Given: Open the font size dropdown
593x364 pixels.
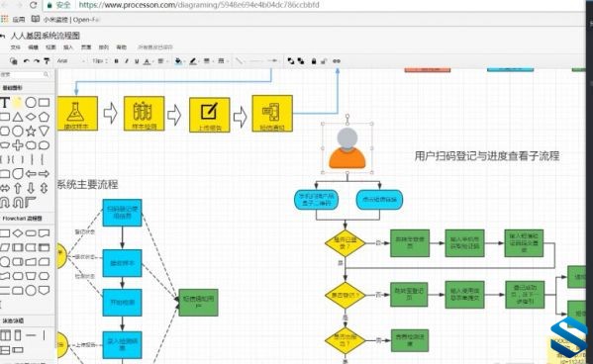Looking at the screenshot, I should point(100,61).
